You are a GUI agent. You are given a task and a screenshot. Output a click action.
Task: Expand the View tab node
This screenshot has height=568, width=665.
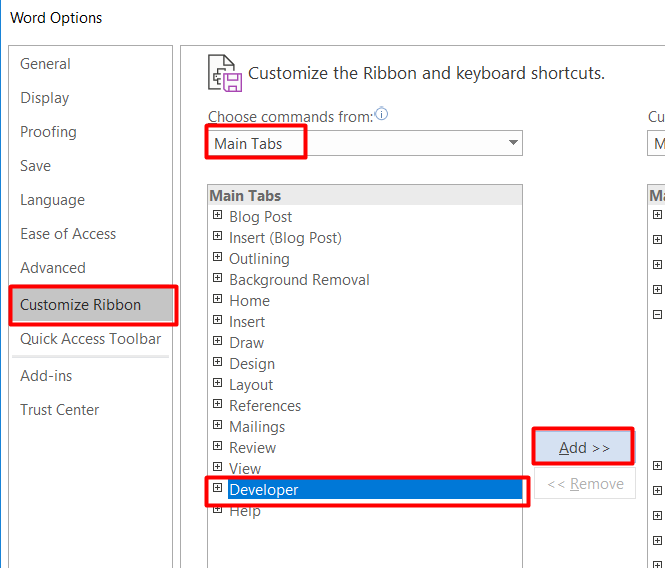[x=218, y=467]
